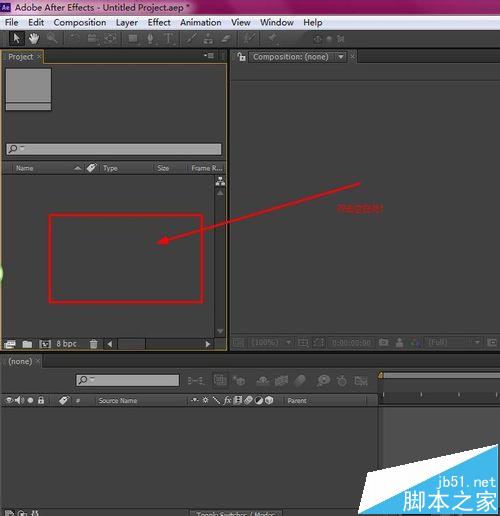Toggle Hide Shy Layers switch
Image resolution: width=500 pixels, height=516 pixels.
pos(263,380)
